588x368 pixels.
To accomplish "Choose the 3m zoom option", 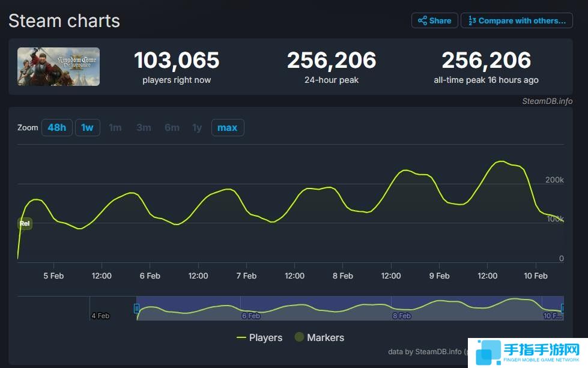I will click(144, 127).
